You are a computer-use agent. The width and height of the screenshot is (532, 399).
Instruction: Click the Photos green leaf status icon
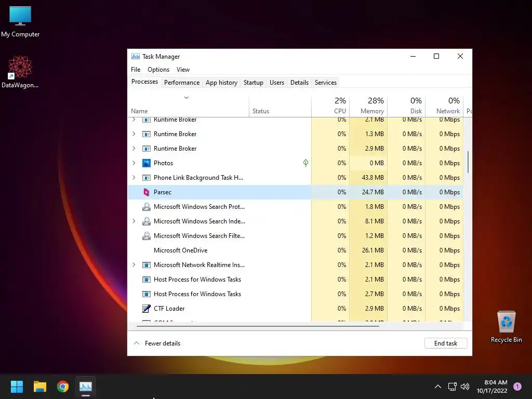click(305, 163)
